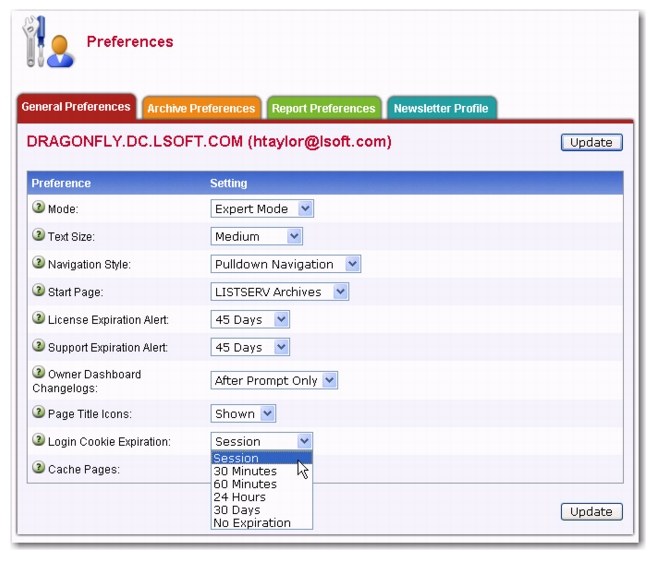Click the top Update button

[591, 142]
